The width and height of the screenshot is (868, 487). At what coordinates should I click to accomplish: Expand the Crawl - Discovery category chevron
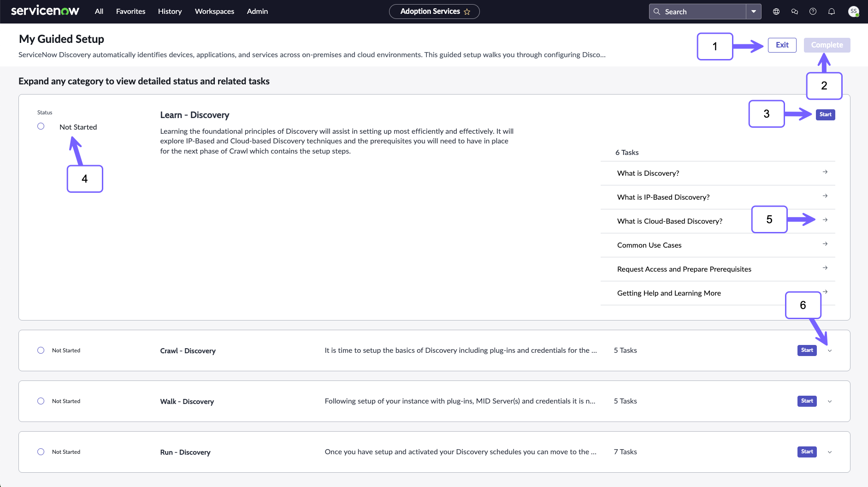[x=830, y=350]
